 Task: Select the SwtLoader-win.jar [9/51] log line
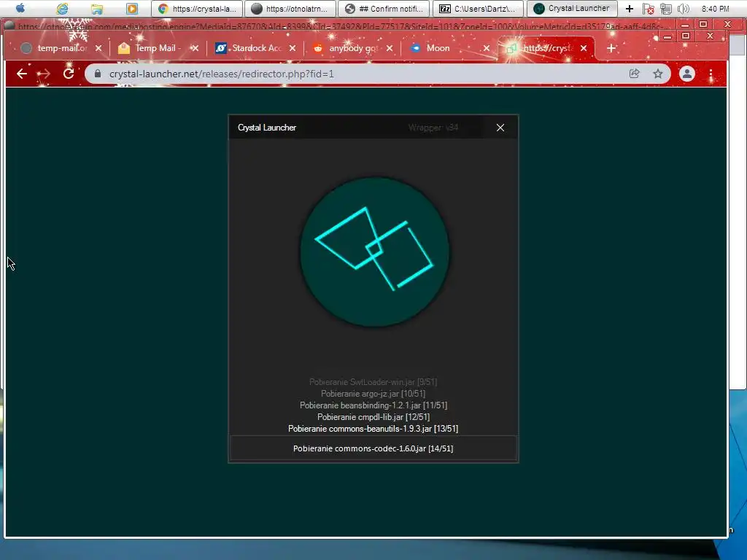(x=373, y=382)
